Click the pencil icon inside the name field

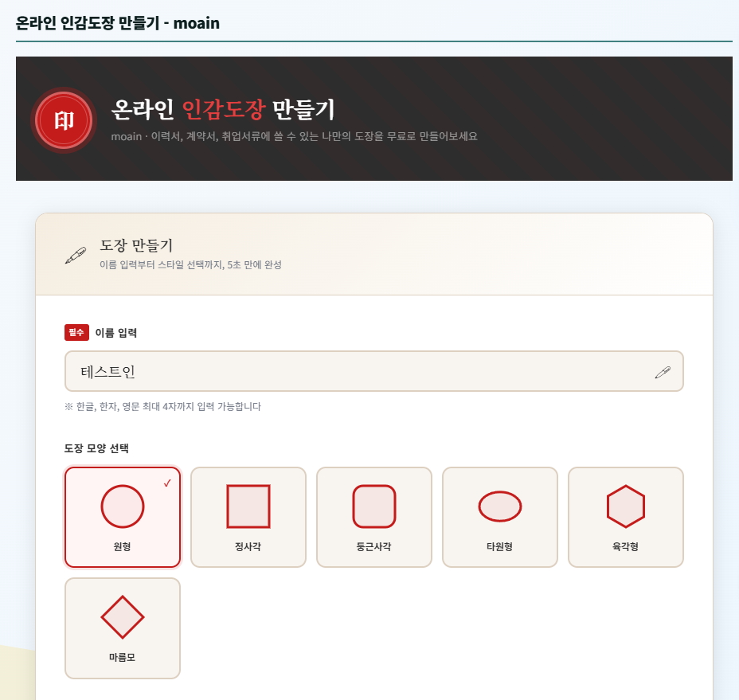[663, 372]
